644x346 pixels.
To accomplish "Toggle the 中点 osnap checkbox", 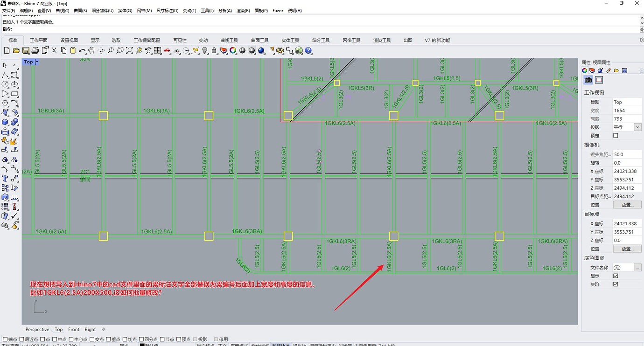I will click(x=55, y=339).
